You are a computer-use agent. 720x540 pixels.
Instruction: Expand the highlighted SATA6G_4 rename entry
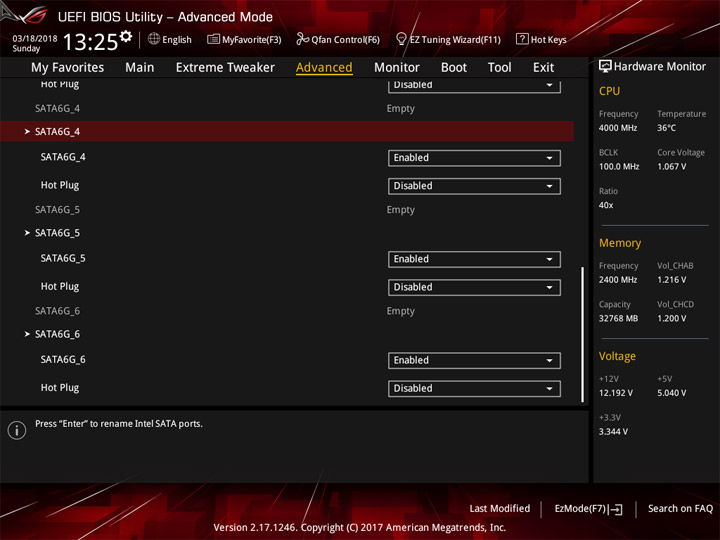click(287, 132)
